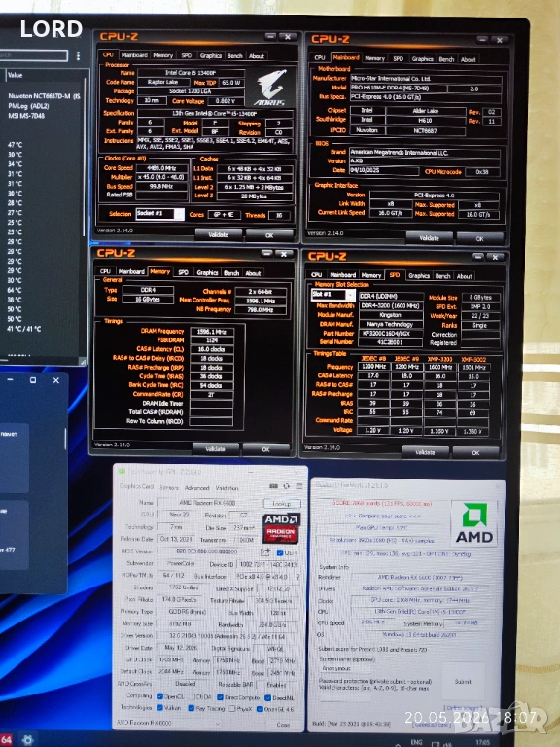The image size is (560, 747).
Task: Click the Screen name Anonymous input field
Action: pos(369,668)
